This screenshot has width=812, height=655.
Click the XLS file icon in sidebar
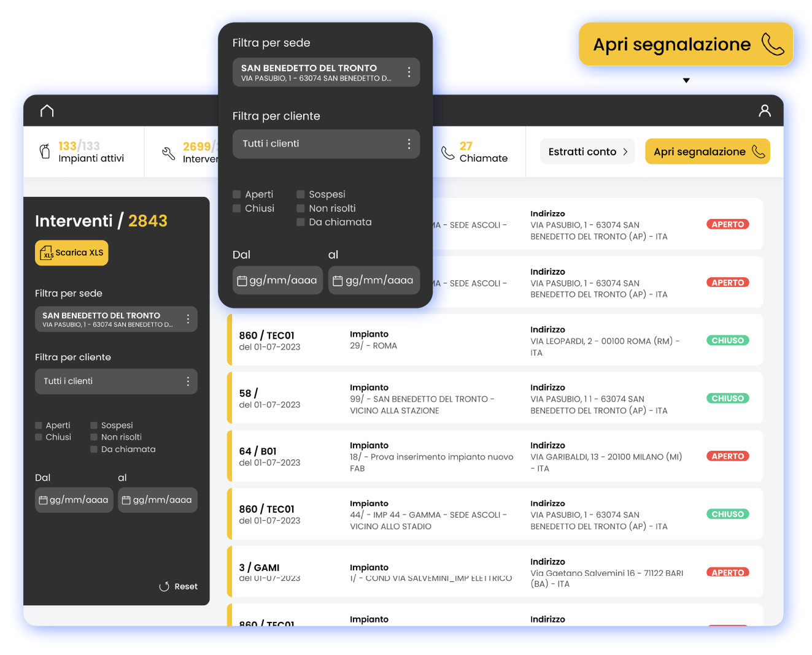[46, 253]
